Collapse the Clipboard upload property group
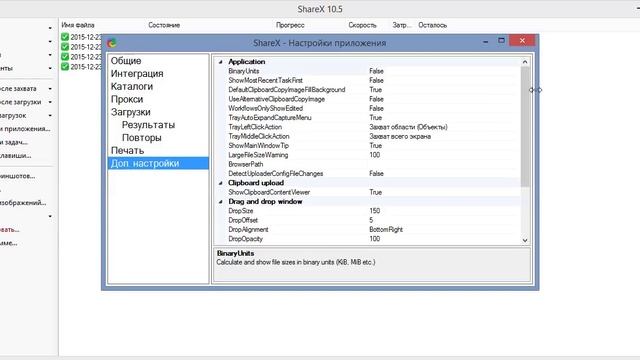 click(220, 183)
